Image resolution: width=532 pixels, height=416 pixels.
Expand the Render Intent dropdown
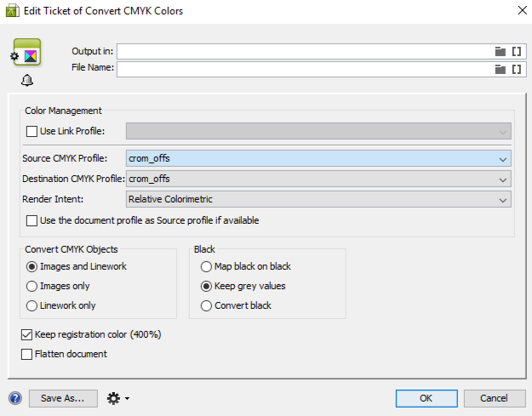(x=318, y=199)
